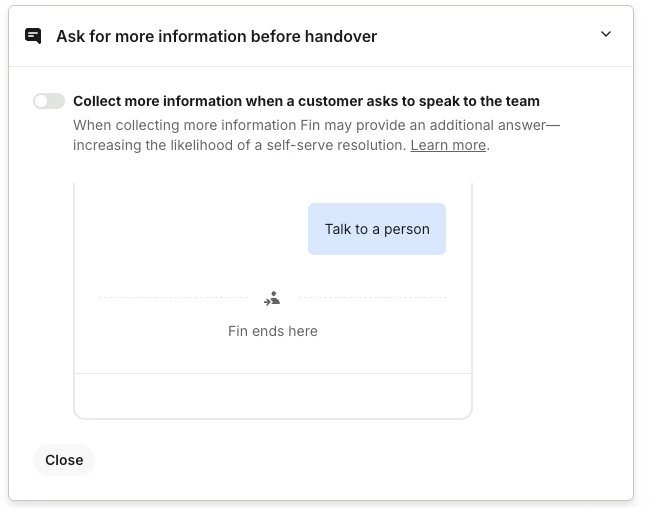
Task: Open the Learn more link
Action: [448, 145]
